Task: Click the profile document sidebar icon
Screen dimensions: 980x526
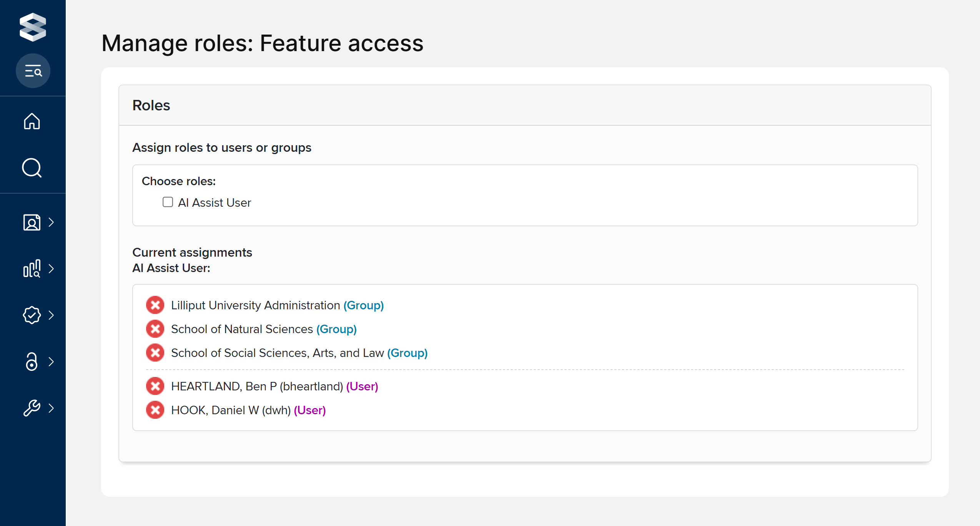Action: pos(32,222)
